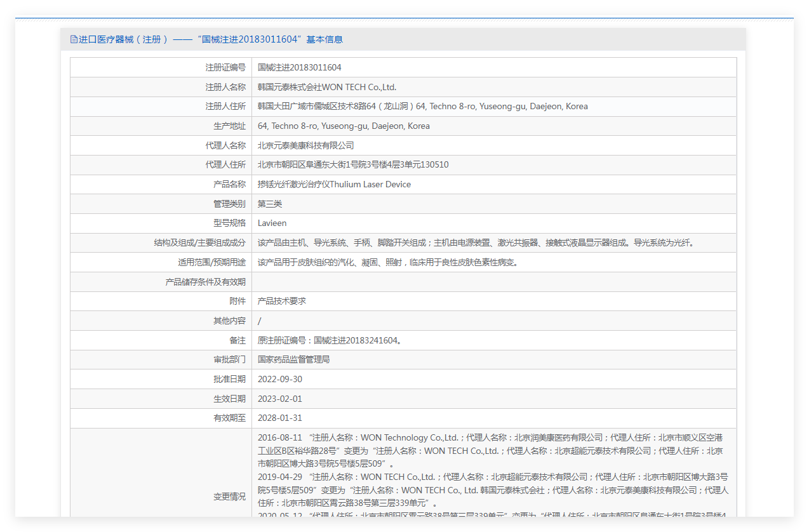Click the effective date 2023-02-01
Screen dimensions: 809x532
pos(279,399)
